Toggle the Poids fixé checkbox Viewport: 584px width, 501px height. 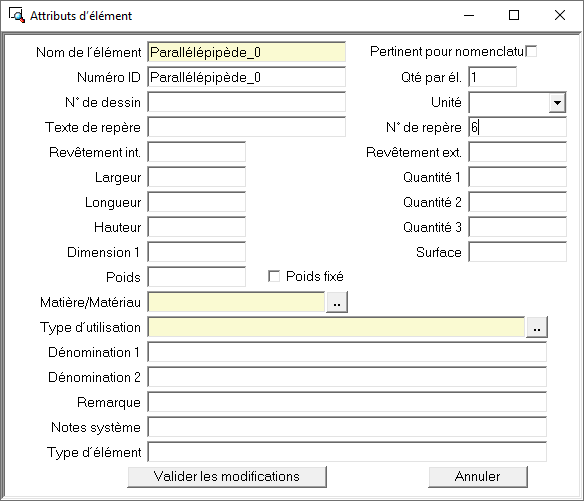[274, 276]
